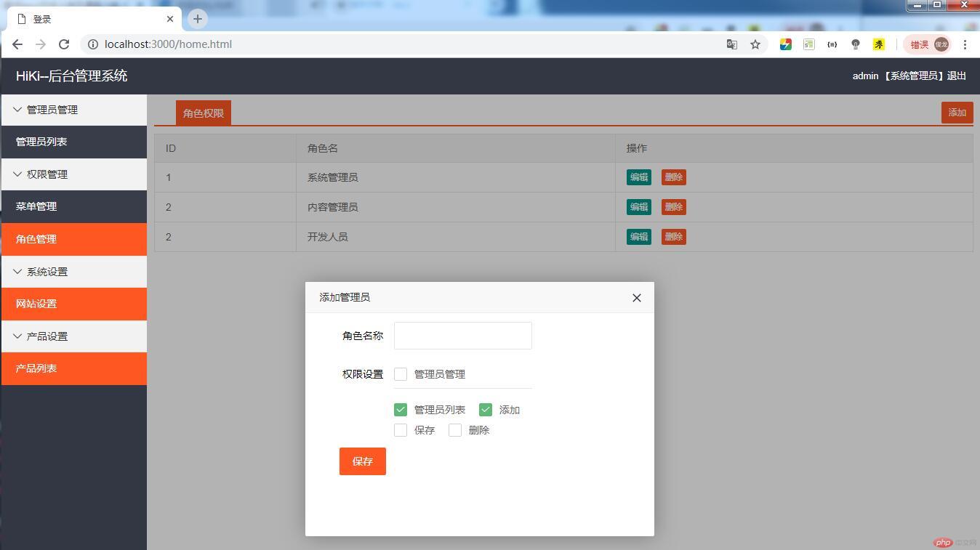Collapse the 产品设置 sidebar group
Screen dimensions: 980x550
74,336
